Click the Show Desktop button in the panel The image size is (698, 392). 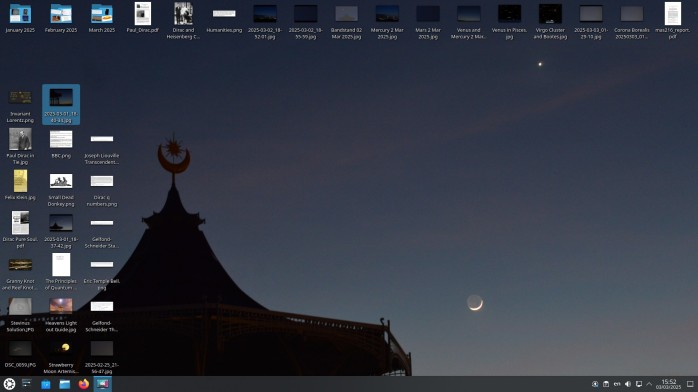(690, 384)
